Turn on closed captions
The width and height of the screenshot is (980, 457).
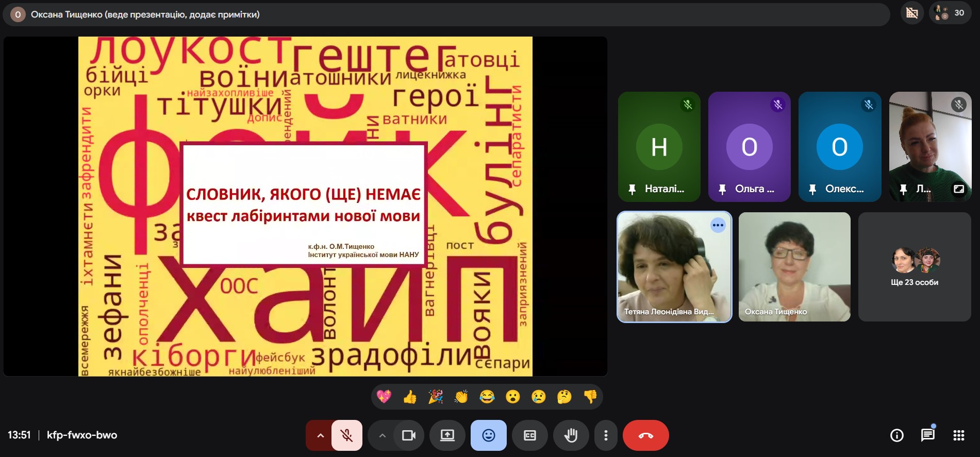click(530, 435)
